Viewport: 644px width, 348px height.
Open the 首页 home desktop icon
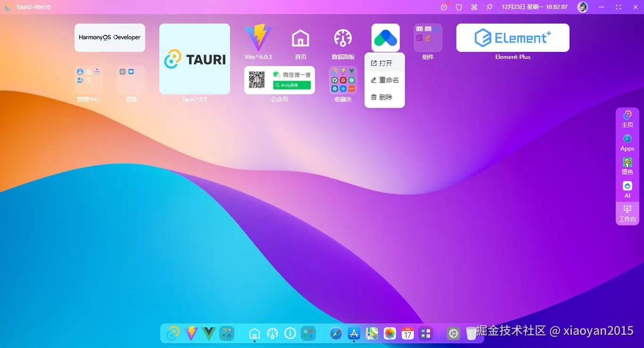pos(301,38)
